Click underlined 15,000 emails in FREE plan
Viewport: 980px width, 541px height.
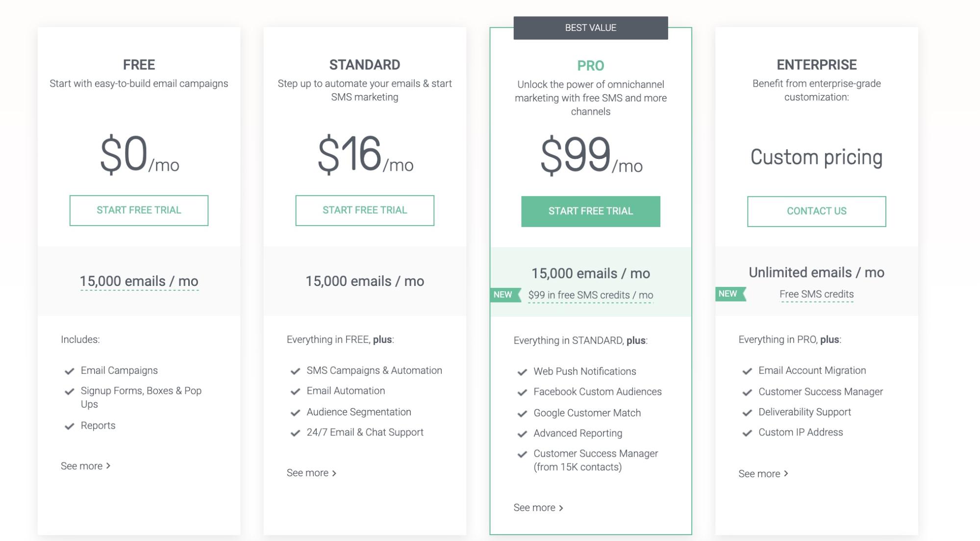click(139, 282)
